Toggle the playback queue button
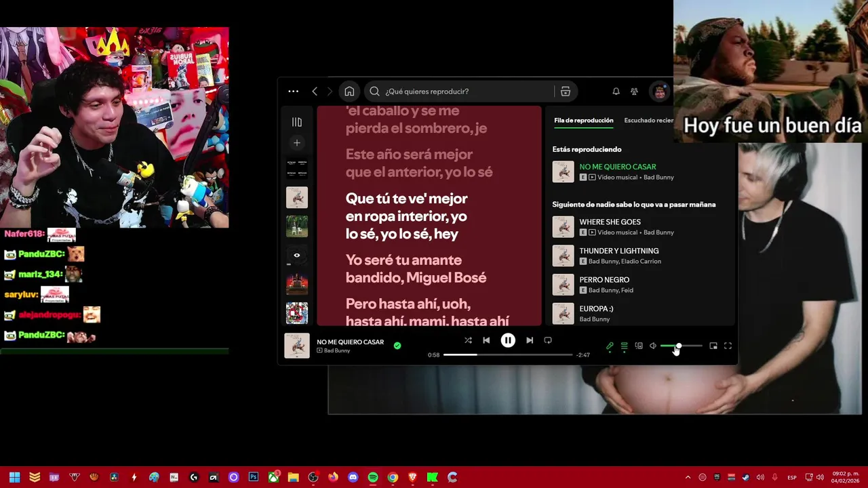This screenshot has width=868, height=488. [624, 346]
